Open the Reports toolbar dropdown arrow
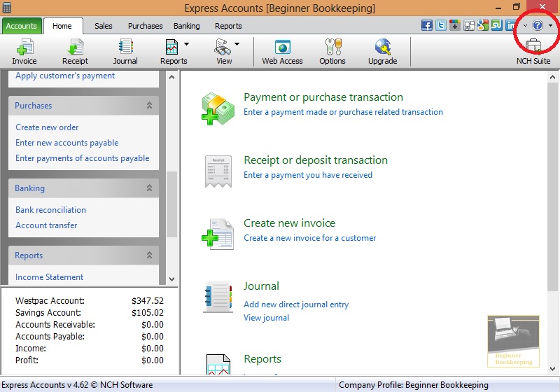Screen dimensions: 560x392 (186, 44)
